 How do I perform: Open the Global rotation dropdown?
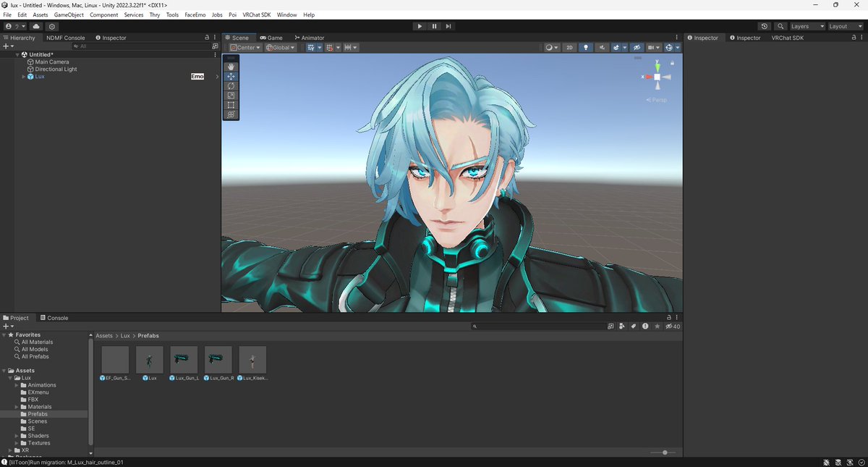click(280, 48)
